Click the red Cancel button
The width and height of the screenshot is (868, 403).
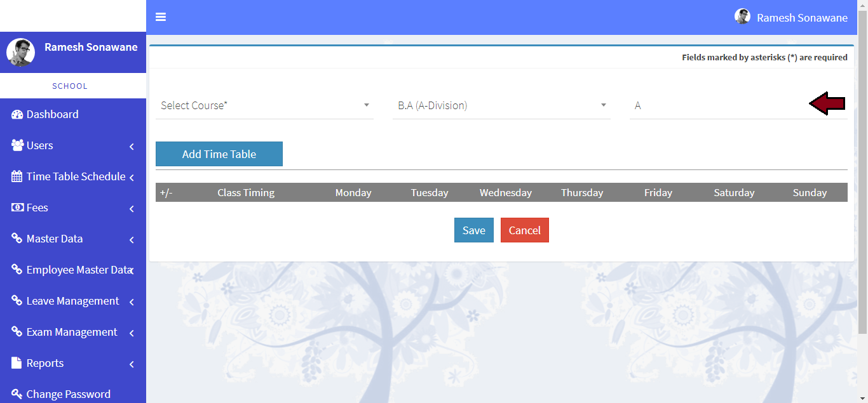point(524,230)
